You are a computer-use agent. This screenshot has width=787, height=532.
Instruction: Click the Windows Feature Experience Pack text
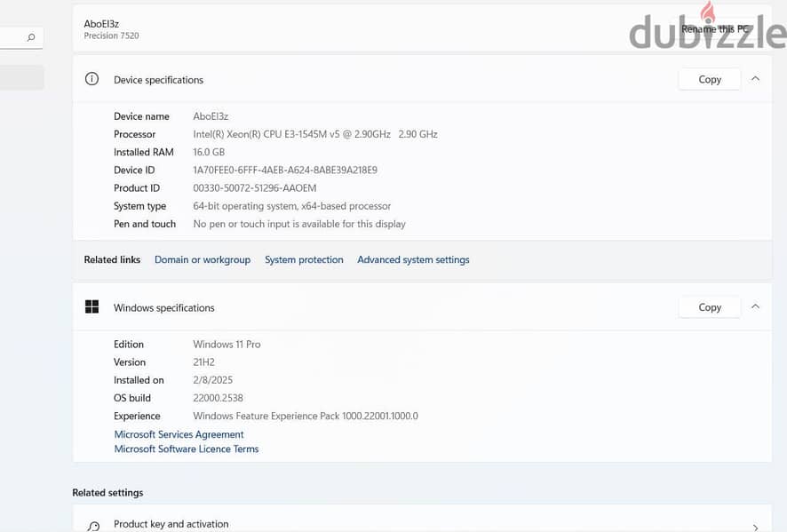[x=306, y=416]
